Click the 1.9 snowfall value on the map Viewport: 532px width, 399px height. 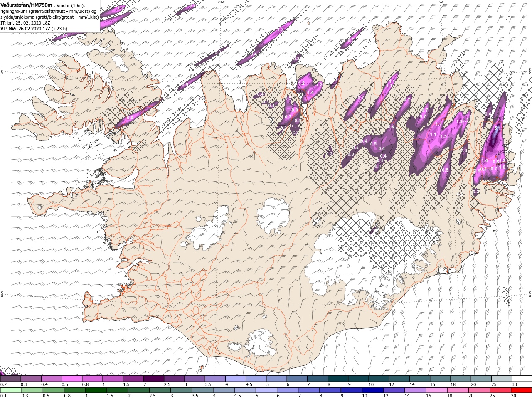[459, 121]
